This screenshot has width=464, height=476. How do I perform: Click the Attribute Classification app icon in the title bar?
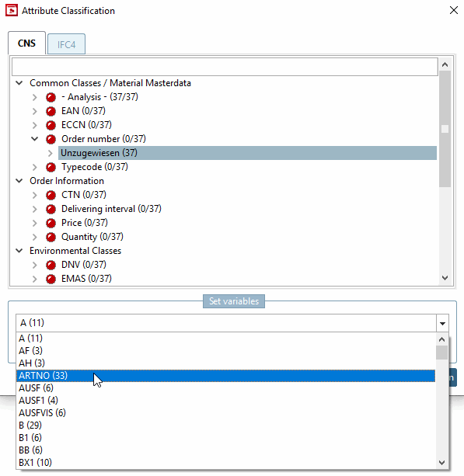(x=12, y=11)
